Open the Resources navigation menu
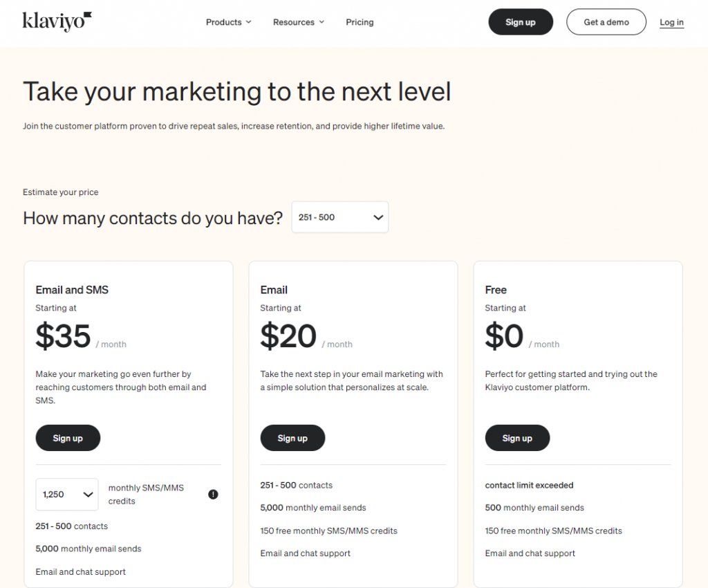 pyautogui.click(x=299, y=22)
